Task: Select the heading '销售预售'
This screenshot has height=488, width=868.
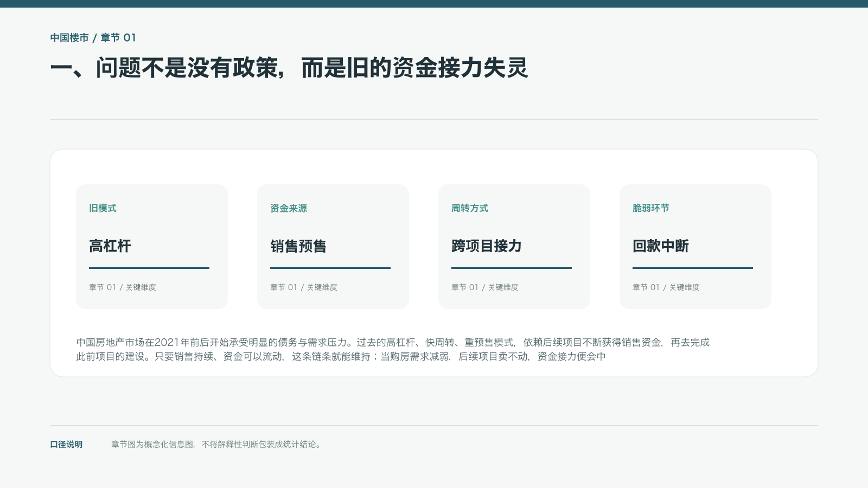Action: tap(298, 246)
